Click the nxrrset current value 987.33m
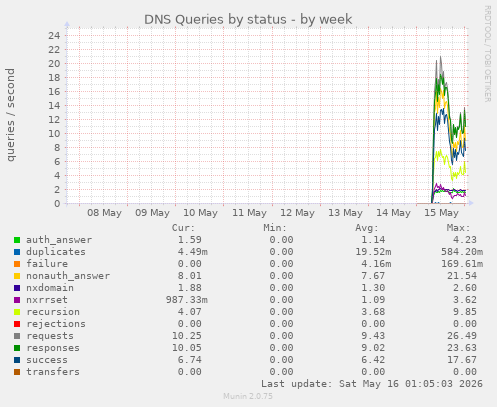The image size is (497, 407). point(187,300)
